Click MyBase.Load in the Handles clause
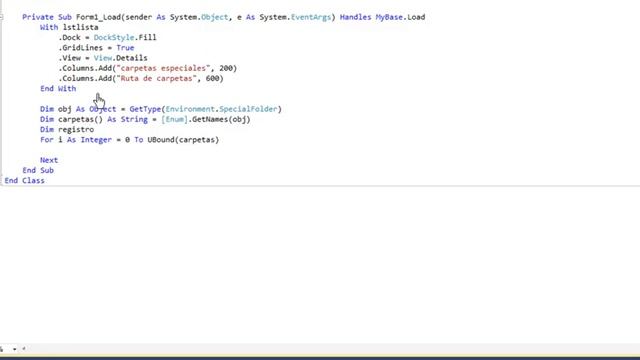 [400, 17]
